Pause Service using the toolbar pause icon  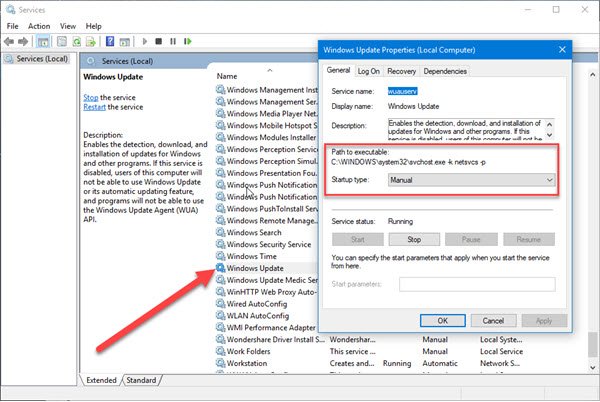click(x=173, y=41)
